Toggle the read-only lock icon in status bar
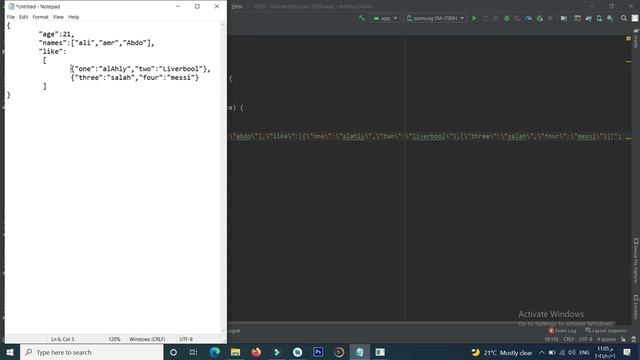640x360 pixels. pyautogui.click(x=623, y=339)
